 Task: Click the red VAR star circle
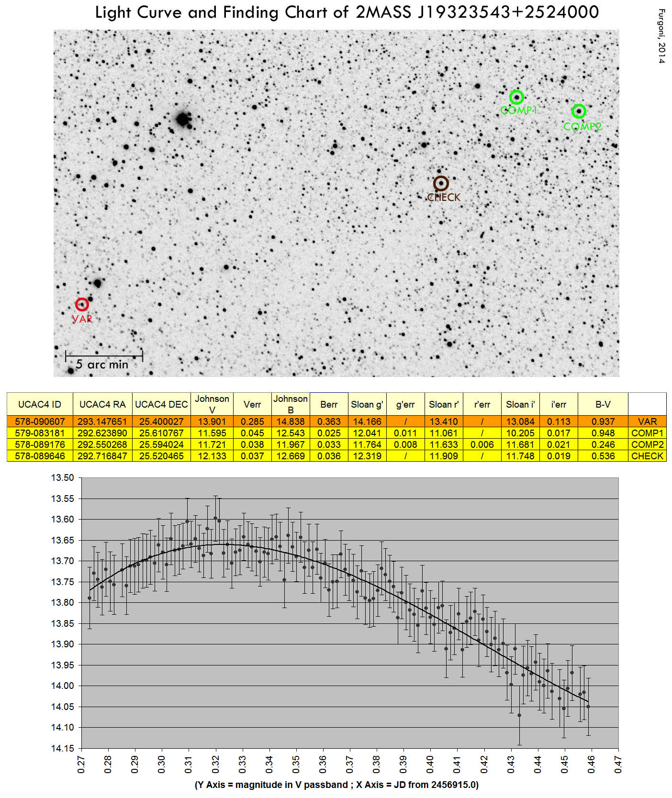click(82, 304)
